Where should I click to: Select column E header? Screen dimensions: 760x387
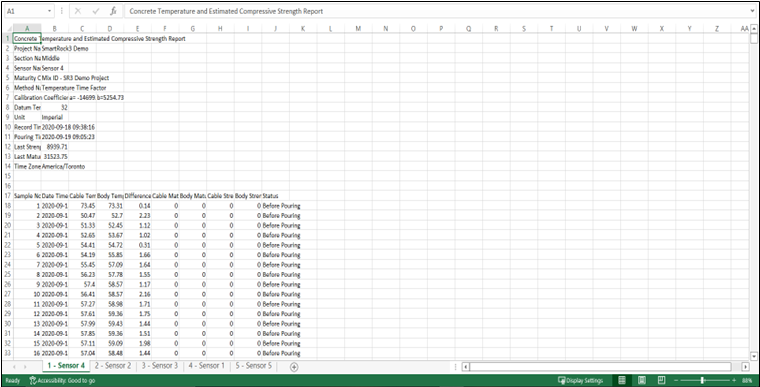pos(138,29)
